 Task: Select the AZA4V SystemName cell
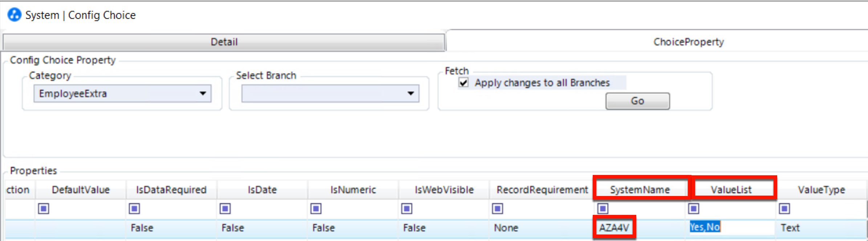(640, 228)
